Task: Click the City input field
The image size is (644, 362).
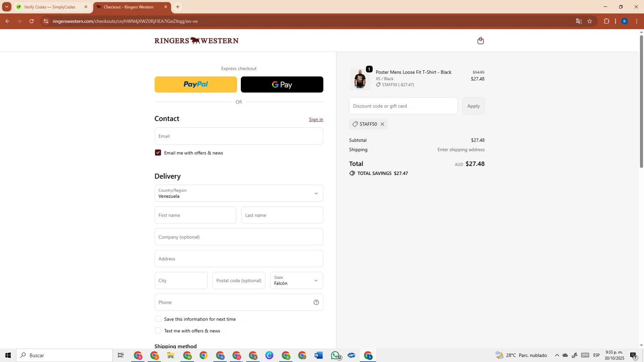Action: point(181,281)
